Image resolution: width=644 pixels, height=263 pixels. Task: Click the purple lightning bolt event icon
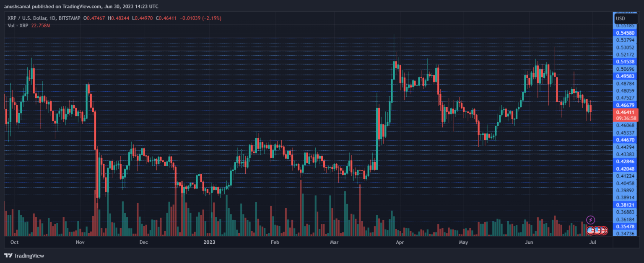click(591, 220)
